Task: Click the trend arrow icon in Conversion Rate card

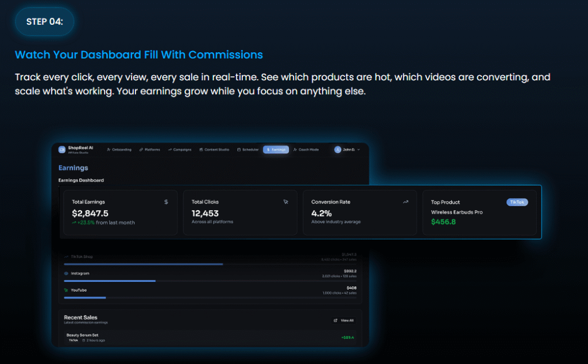Action: [x=405, y=202]
